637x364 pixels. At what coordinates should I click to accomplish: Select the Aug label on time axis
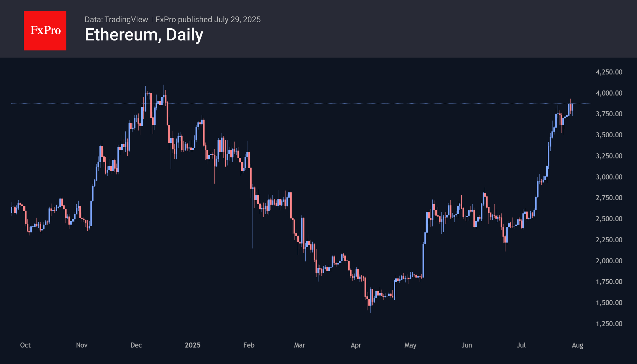577,345
